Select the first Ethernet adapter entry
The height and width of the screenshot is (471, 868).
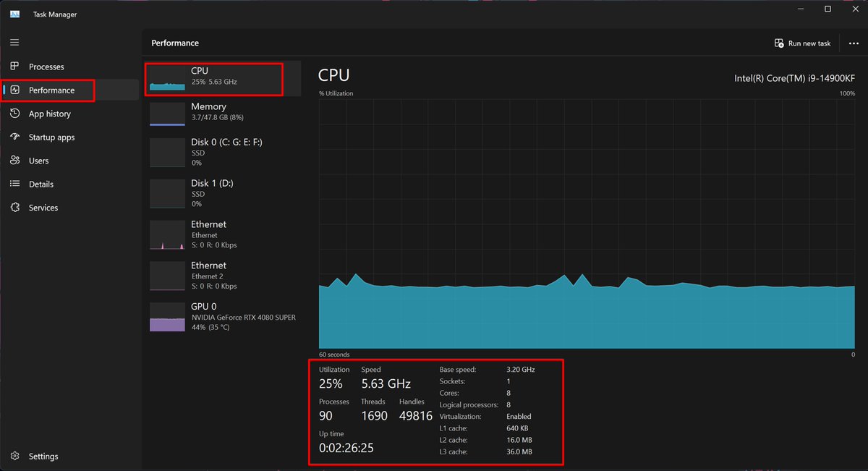(x=223, y=235)
